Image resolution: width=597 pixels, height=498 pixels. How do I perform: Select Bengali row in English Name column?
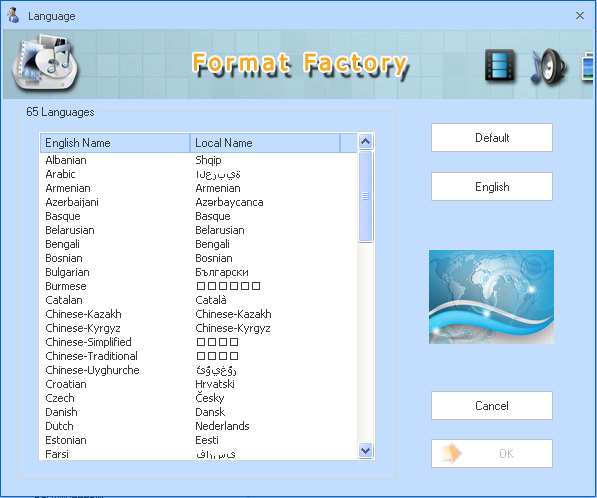[x=62, y=244]
